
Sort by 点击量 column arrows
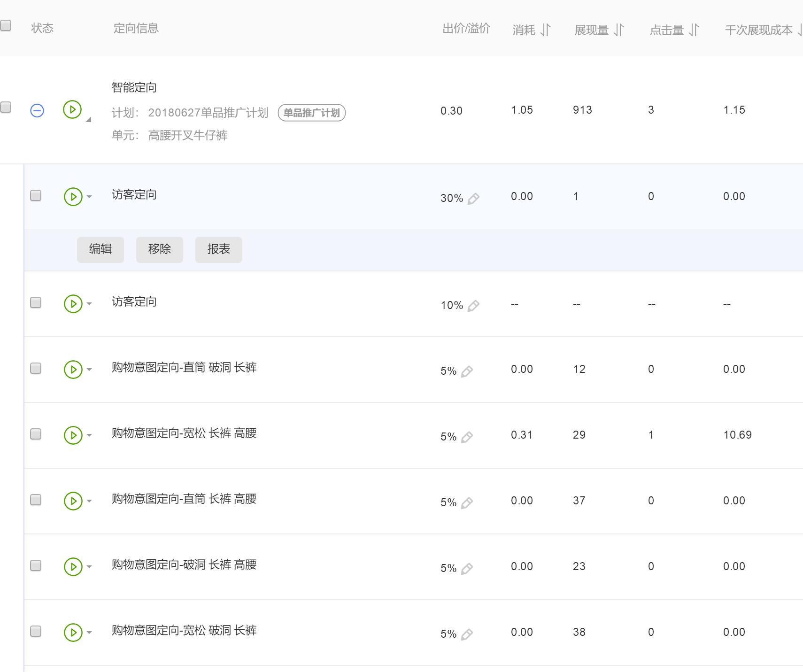click(x=694, y=30)
